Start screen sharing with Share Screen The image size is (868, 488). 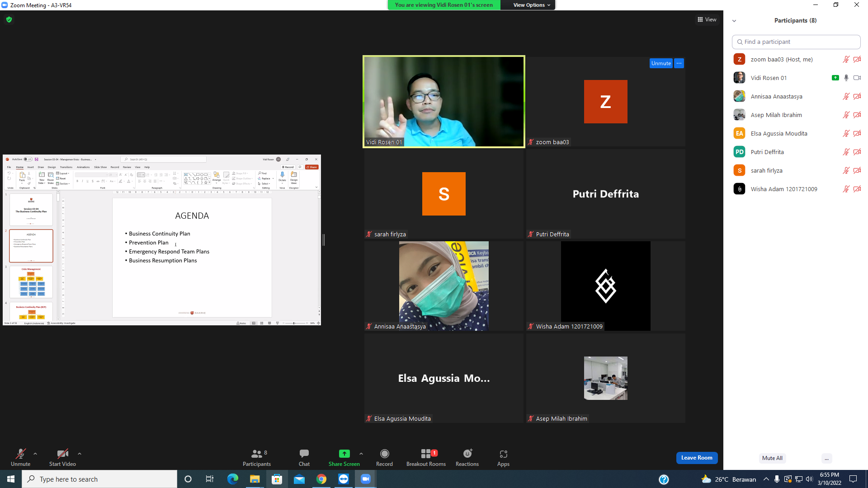[x=344, y=457]
